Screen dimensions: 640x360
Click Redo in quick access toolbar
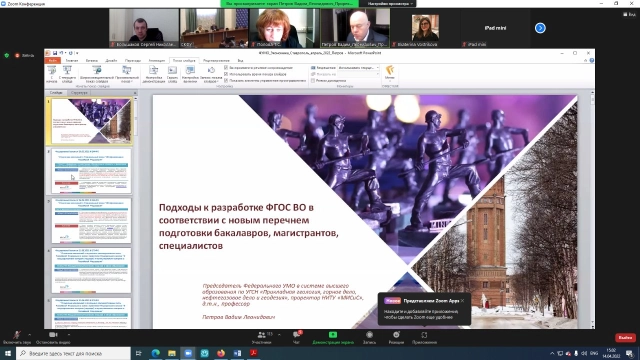71,53
